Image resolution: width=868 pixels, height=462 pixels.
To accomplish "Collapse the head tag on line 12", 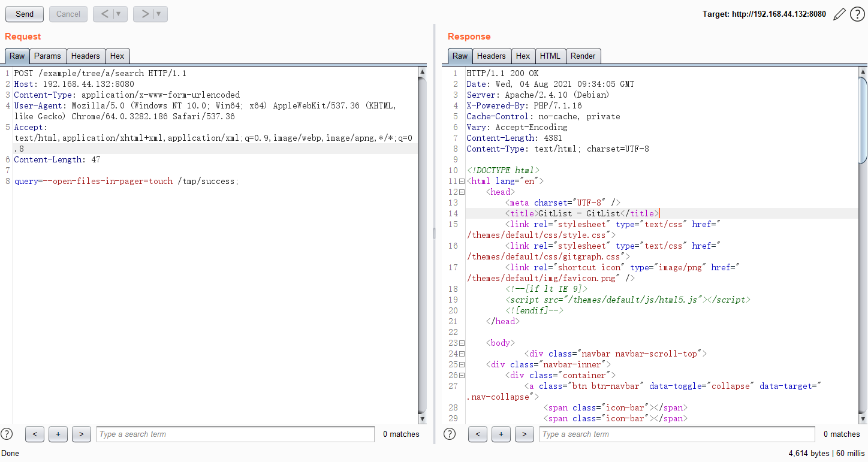I will pos(462,192).
